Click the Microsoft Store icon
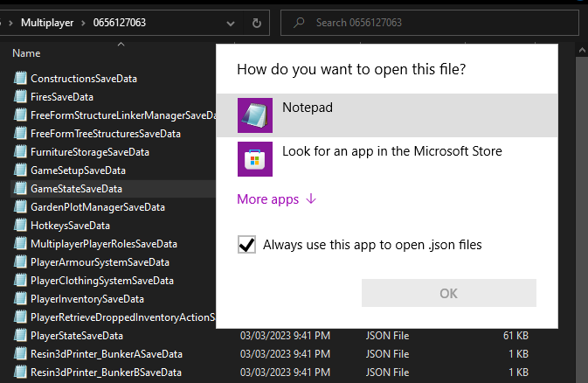Image resolution: width=588 pixels, height=383 pixels. [256, 160]
